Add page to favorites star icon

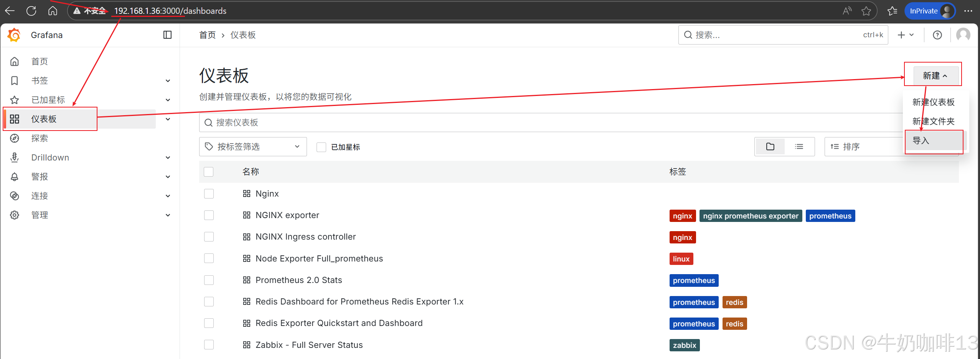click(866, 11)
